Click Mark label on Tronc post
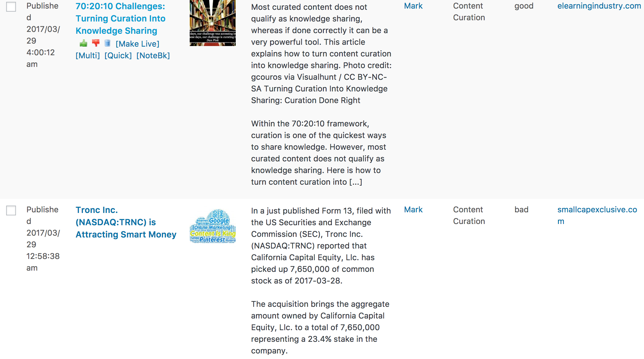Image resolution: width=644 pixels, height=359 pixels. [413, 210]
